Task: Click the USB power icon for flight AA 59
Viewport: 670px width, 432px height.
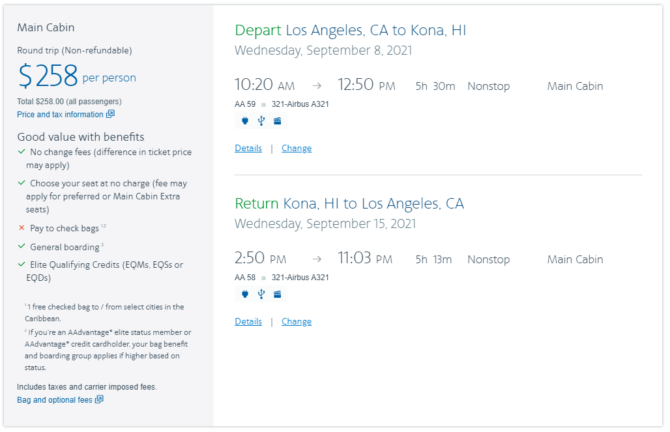Action: click(261, 121)
